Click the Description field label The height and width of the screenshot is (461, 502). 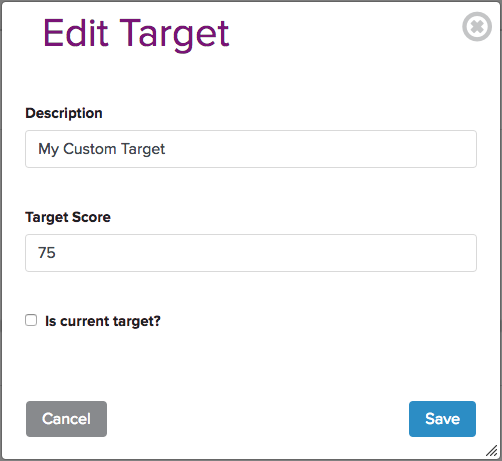(x=64, y=113)
